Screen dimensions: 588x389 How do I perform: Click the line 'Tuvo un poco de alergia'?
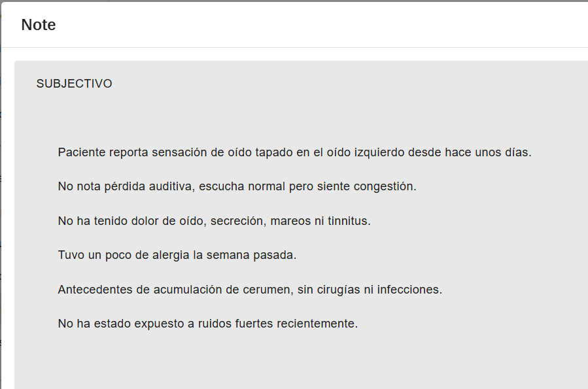[177, 255]
